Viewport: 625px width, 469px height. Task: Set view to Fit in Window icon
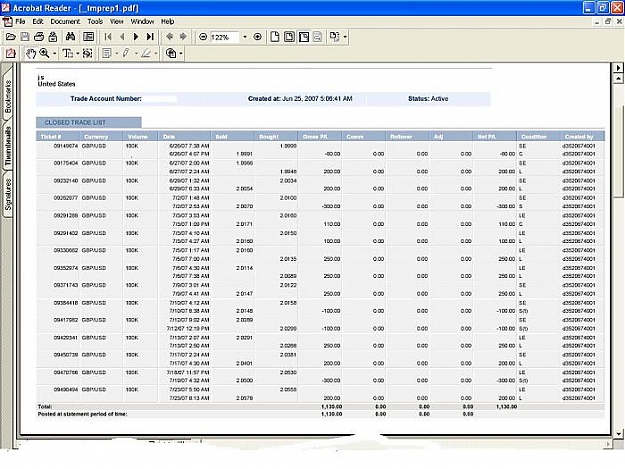coord(289,37)
